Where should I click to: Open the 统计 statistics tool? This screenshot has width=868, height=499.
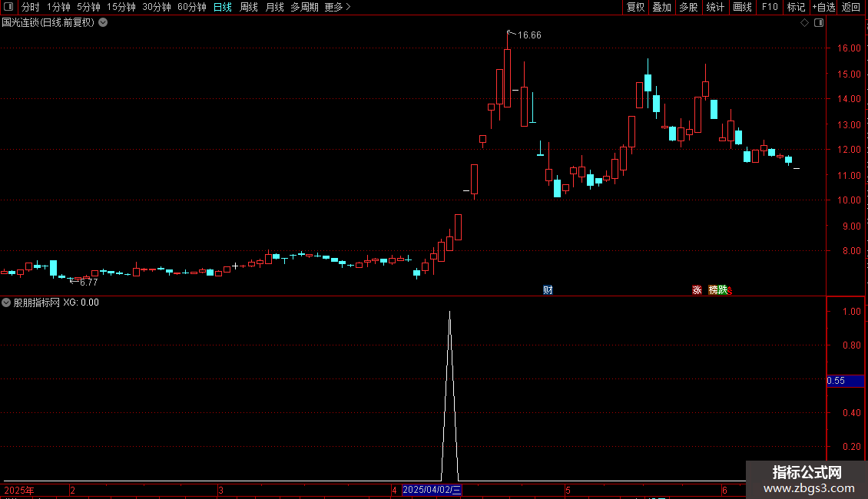[715, 7]
